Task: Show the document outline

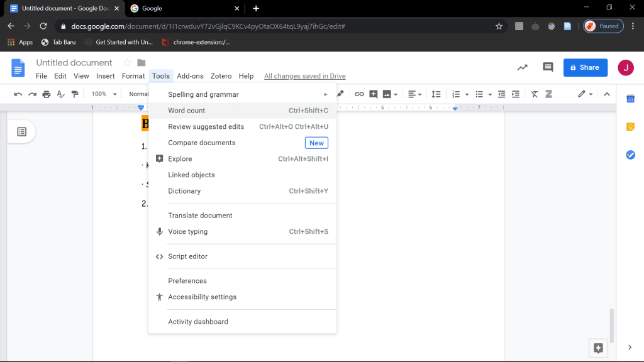Action: (21, 131)
